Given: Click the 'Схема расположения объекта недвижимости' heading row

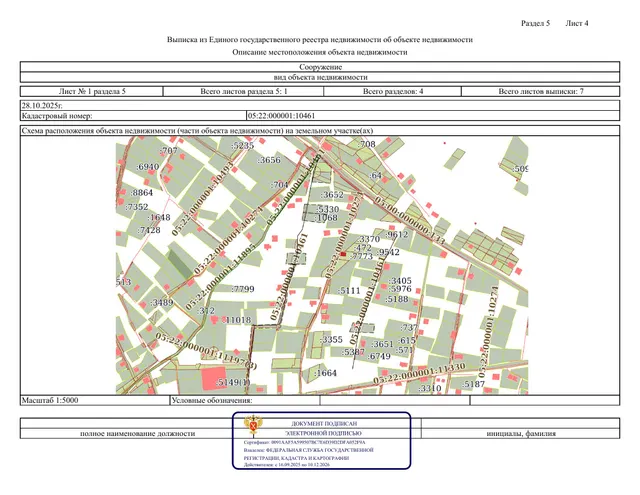Looking at the screenshot, I should click(320, 131).
